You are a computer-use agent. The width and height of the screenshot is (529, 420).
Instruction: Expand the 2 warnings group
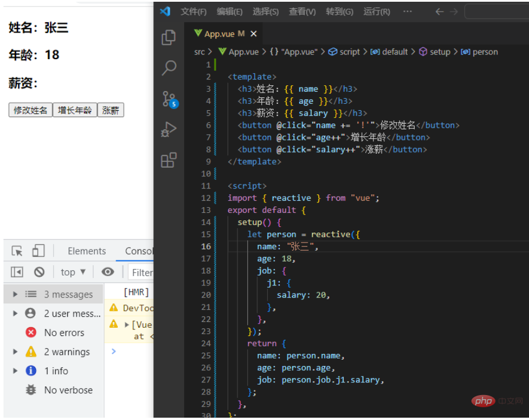click(15, 352)
